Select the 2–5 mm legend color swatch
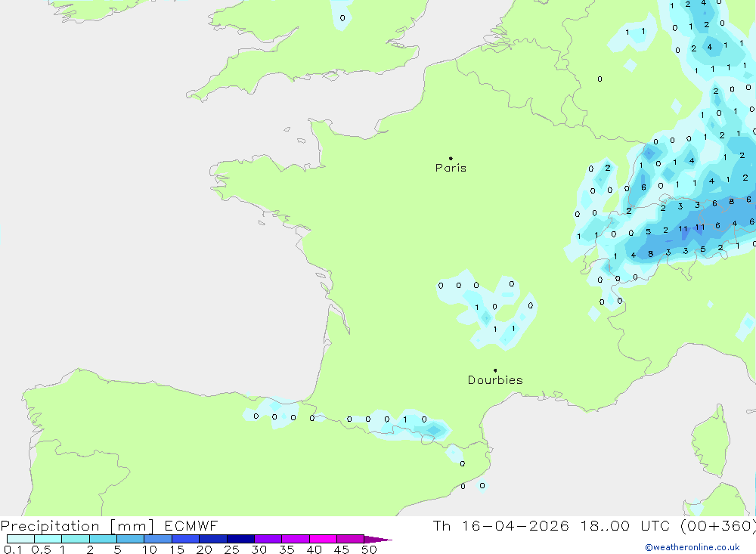The height and width of the screenshot is (554, 756). [x=103, y=539]
